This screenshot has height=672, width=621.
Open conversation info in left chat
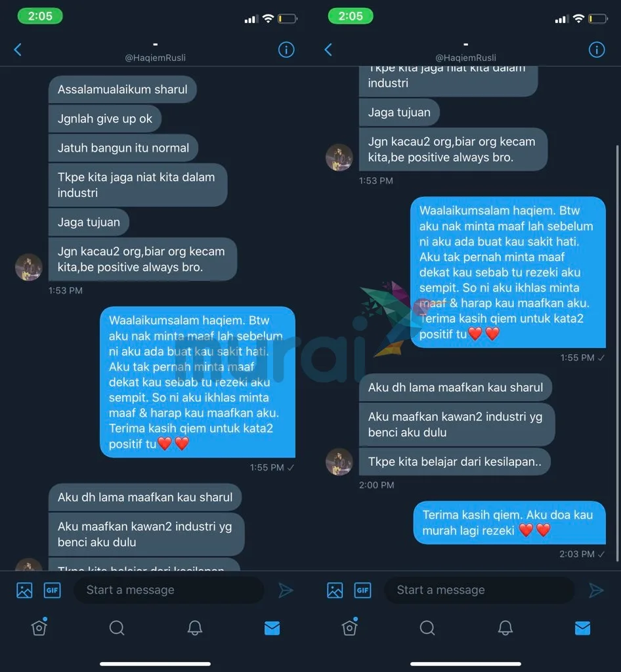(286, 50)
